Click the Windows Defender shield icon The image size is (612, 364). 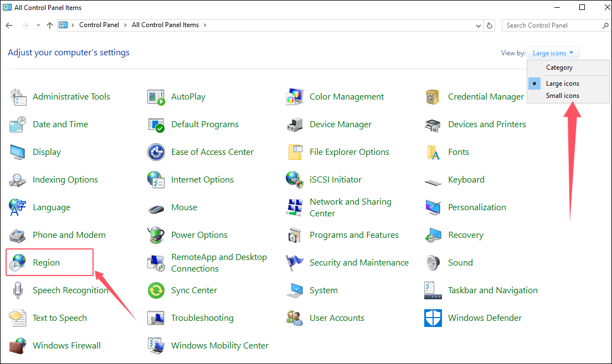(x=433, y=318)
